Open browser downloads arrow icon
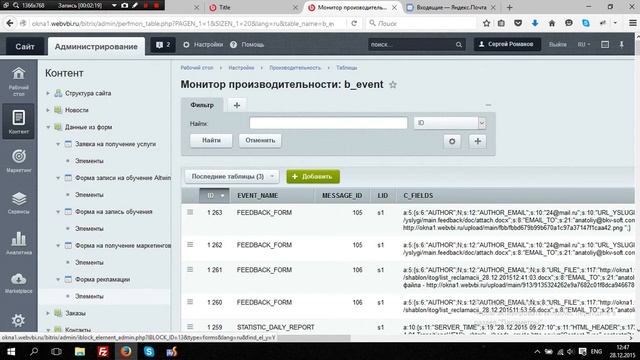 pyautogui.click(x=535, y=23)
